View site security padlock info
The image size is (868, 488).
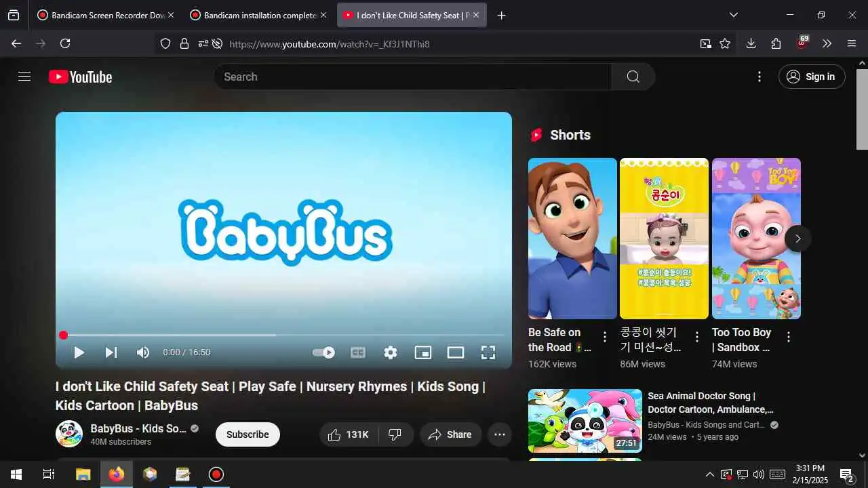[x=184, y=43]
